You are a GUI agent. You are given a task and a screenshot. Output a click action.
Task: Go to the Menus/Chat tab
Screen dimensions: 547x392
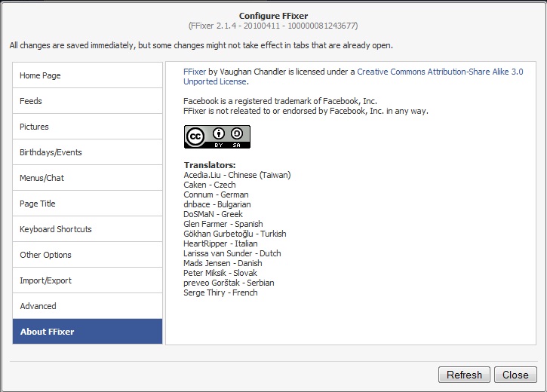[x=88, y=178]
